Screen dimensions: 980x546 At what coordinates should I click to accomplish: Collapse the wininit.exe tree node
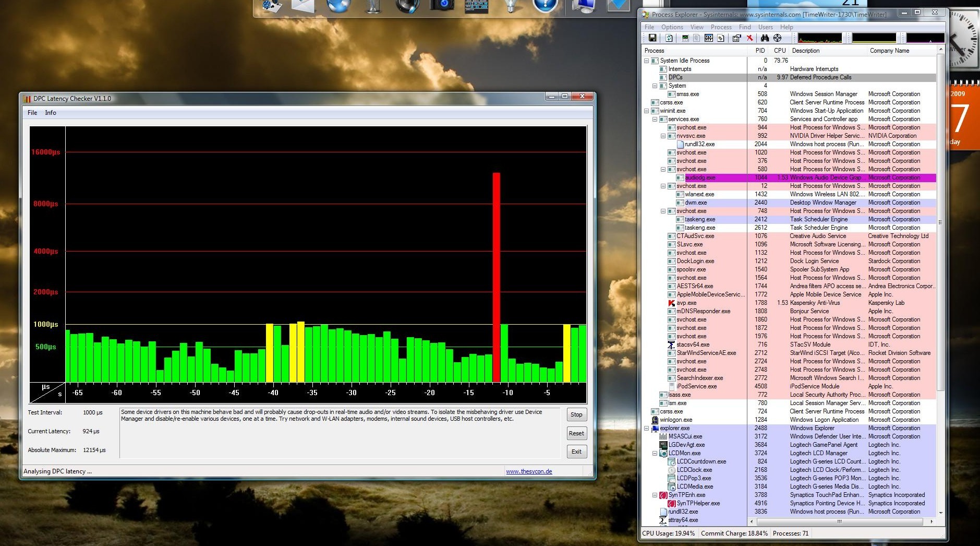click(647, 111)
